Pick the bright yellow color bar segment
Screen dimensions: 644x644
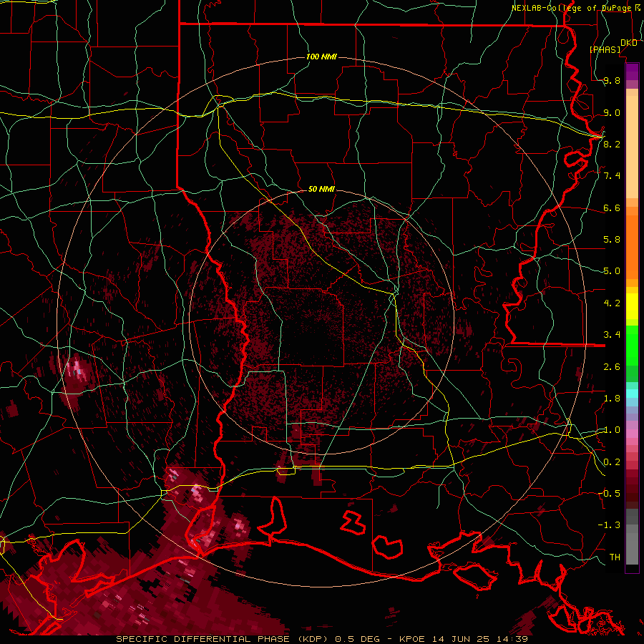point(632,306)
